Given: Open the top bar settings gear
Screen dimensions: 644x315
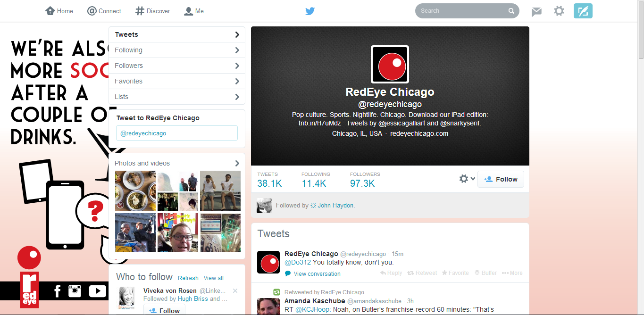Looking at the screenshot, I should point(559,11).
